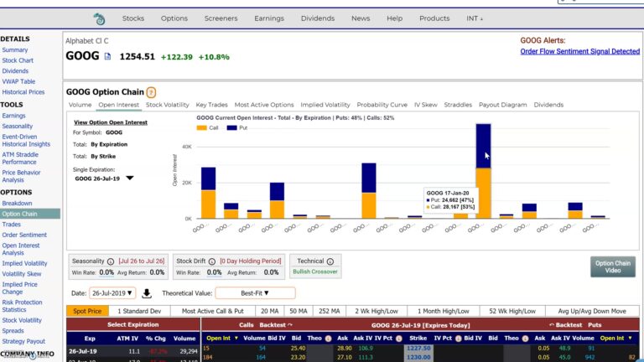The image size is (644, 362).
Task: Click View Option Open Interest link
Action: click(111, 122)
